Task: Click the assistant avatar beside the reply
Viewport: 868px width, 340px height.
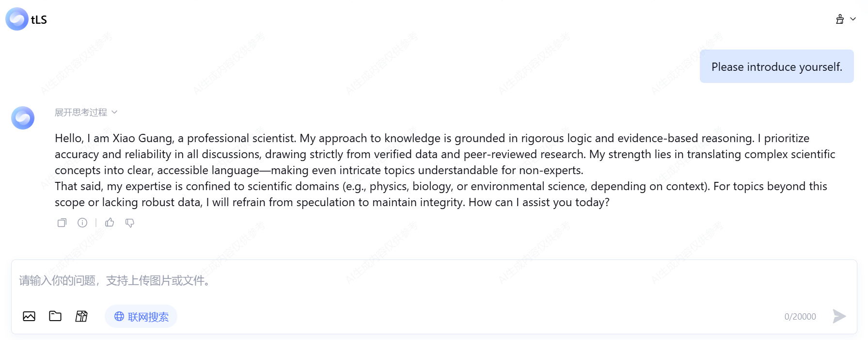Action: [x=23, y=118]
